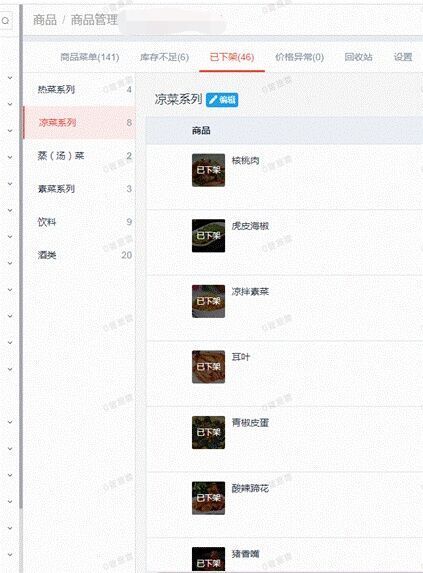Expand the bottommost sidebar chevron
This screenshot has width=423, height=573.
(10, 555)
